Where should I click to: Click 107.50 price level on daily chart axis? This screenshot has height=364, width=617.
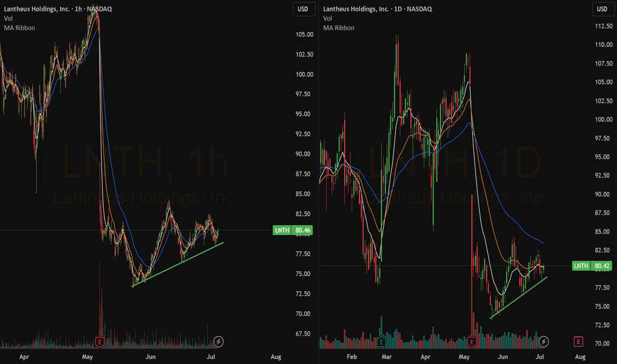[604, 64]
